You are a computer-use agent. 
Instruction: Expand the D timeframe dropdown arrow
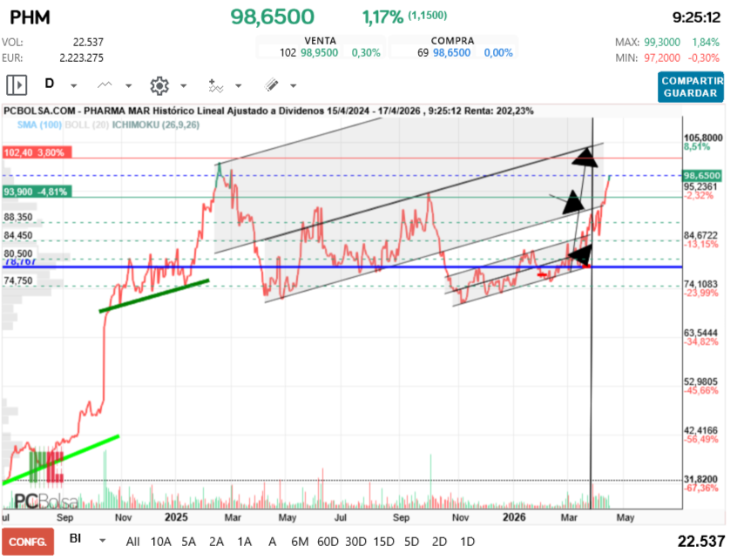tap(74, 86)
